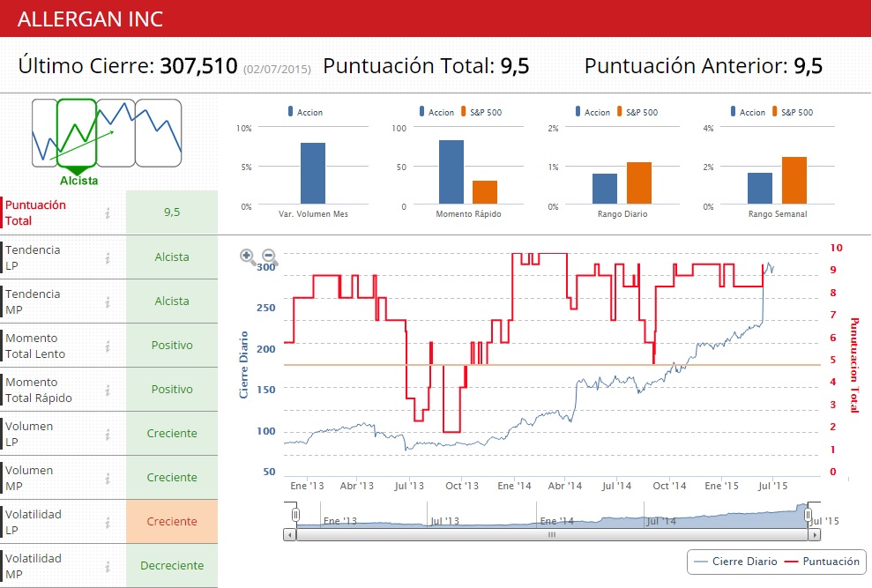Click right arrow of navigator scrollbar

point(815,534)
